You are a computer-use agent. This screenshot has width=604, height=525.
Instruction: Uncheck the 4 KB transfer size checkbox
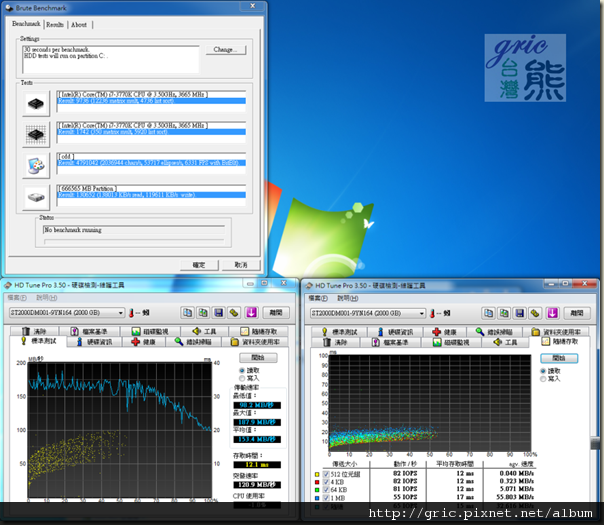[326, 482]
